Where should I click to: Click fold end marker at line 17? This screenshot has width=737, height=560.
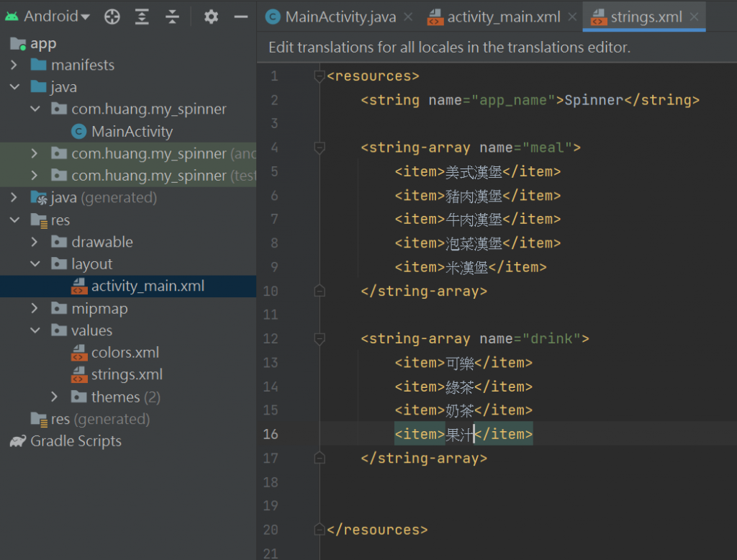click(319, 458)
